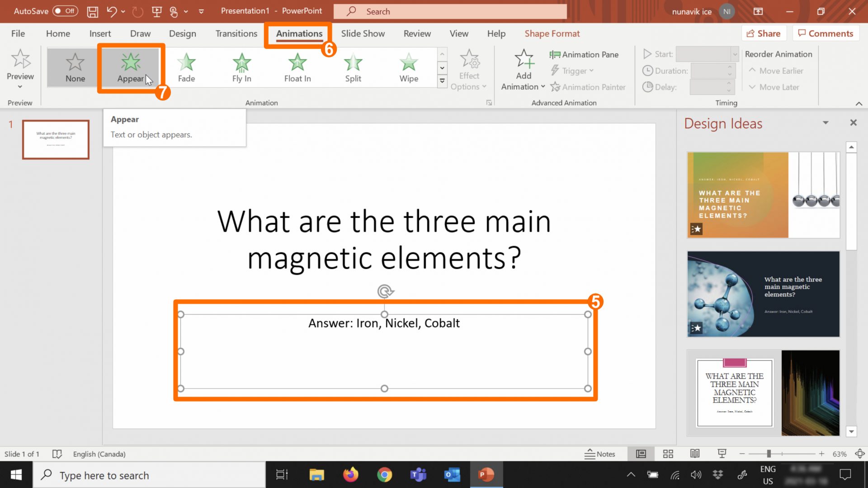Open the Animation Pane
The width and height of the screenshot is (868, 488).
click(584, 54)
